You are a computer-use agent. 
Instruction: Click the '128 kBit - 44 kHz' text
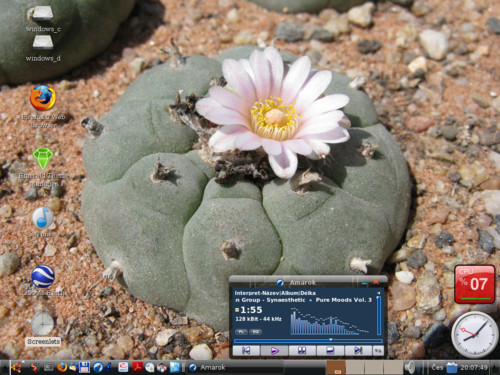258,319
